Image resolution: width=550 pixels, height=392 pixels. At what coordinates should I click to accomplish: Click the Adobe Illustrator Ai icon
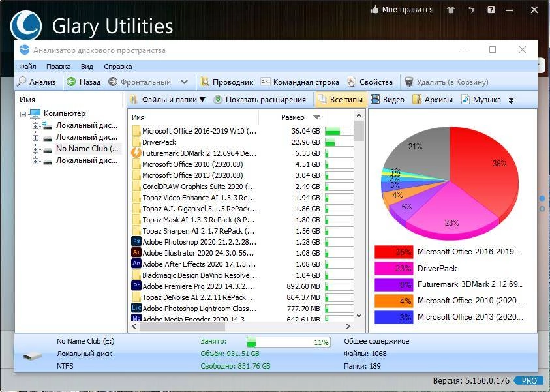coord(136,252)
